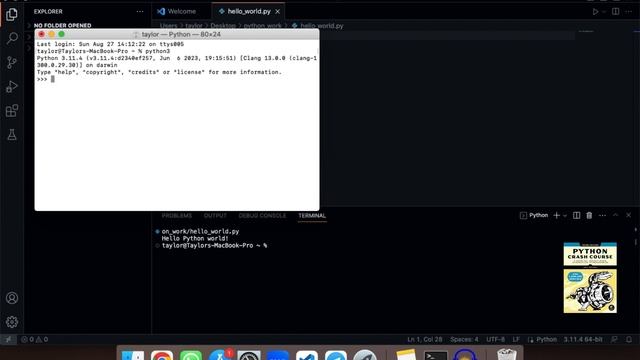Open remote window indicator in status bar
The height and width of the screenshot is (360, 640).
point(8,339)
